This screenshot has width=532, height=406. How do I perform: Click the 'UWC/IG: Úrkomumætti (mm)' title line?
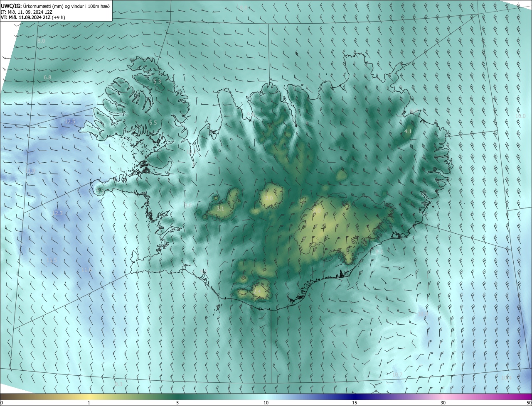55,6
